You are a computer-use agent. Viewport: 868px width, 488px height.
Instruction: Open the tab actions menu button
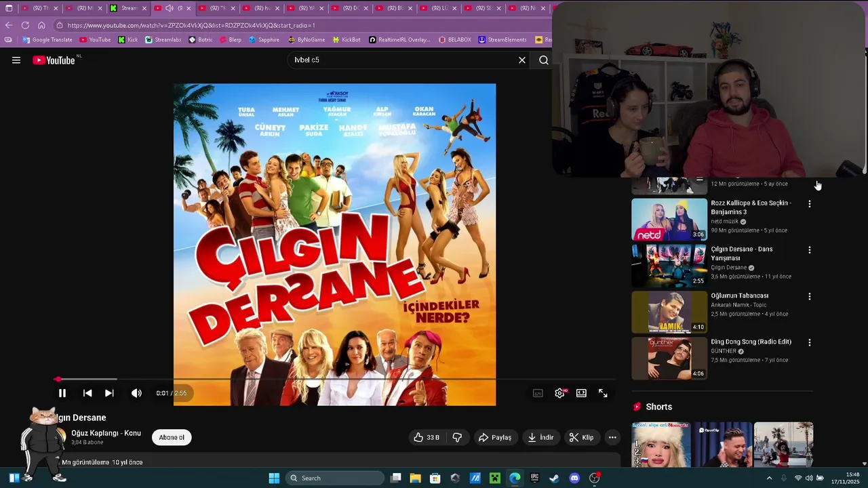[x=9, y=8]
